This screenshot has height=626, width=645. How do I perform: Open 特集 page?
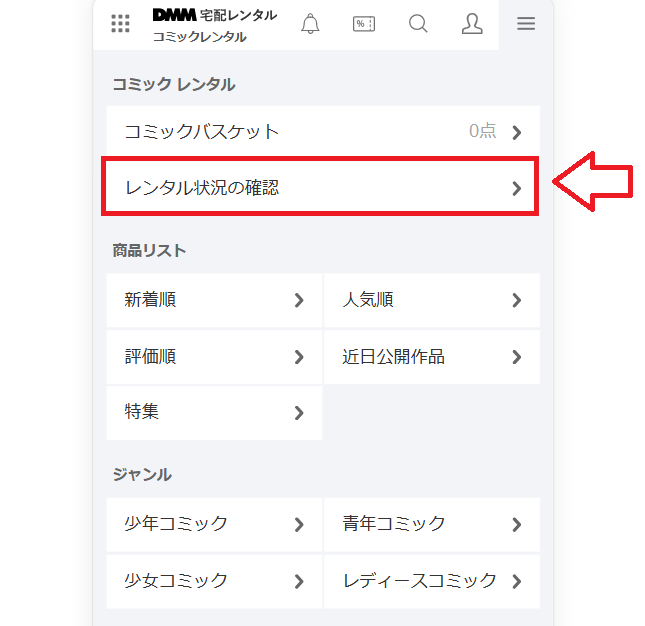tap(214, 413)
